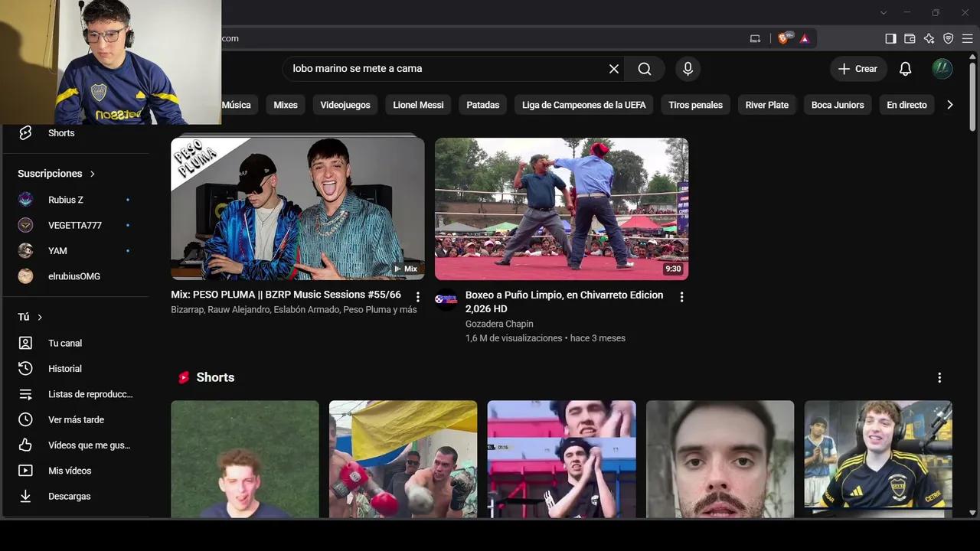Open the Brave Wallet icon

click(910, 38)
